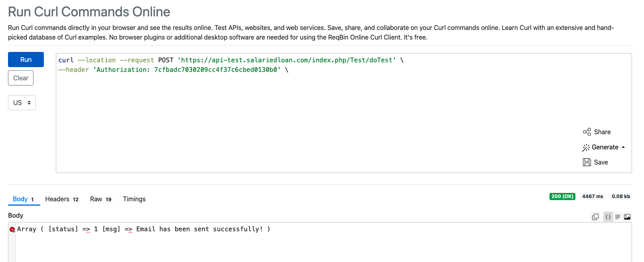
Task: Open the US region dropdown
Action: (x=22, y=103)
